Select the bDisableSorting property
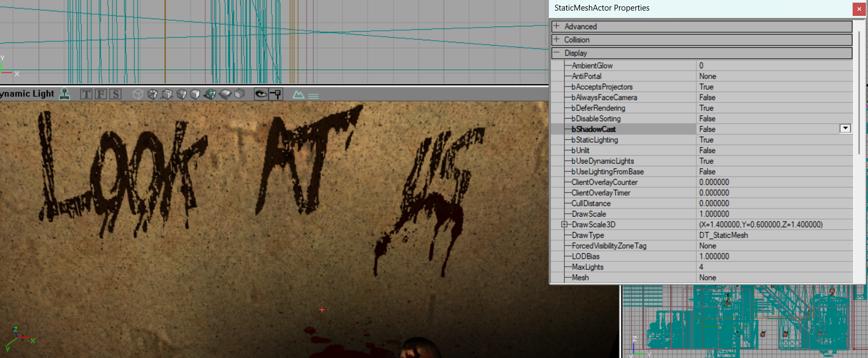 (x=596, y=119)
